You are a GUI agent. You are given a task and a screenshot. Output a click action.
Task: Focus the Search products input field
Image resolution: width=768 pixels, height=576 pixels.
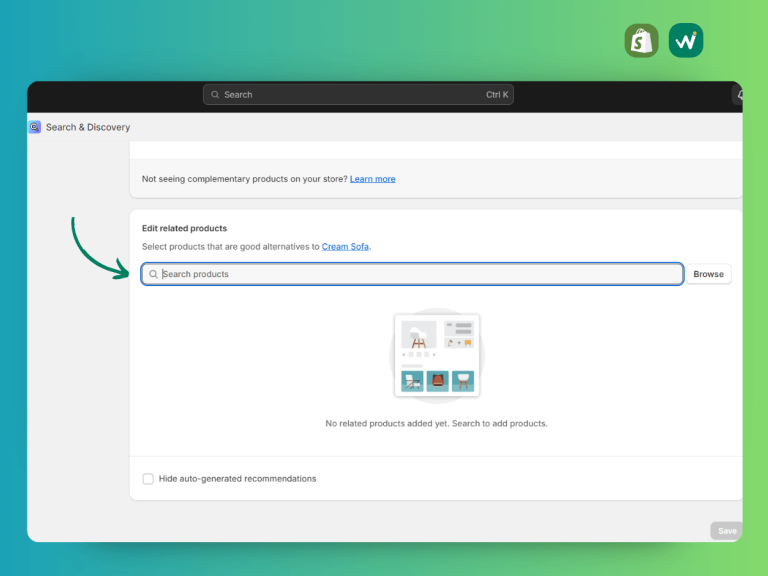pyautogui.click(x=412, y=274)
